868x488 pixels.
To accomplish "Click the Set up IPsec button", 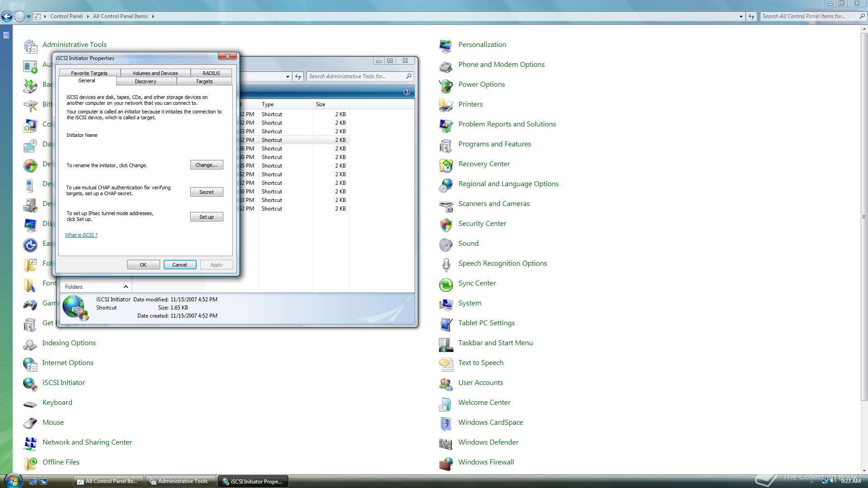I will pos(207,217).
